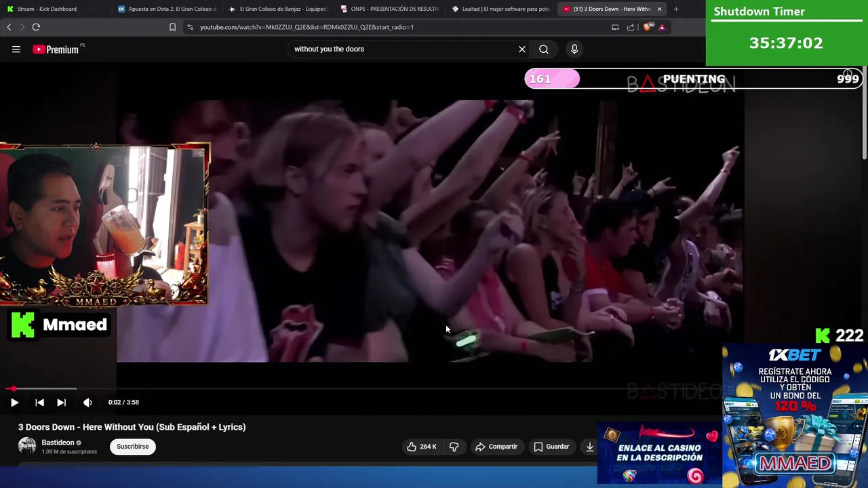Switch to Apuesta en Dota 2 tab
868x488 pixels.
tap(166, 9)
